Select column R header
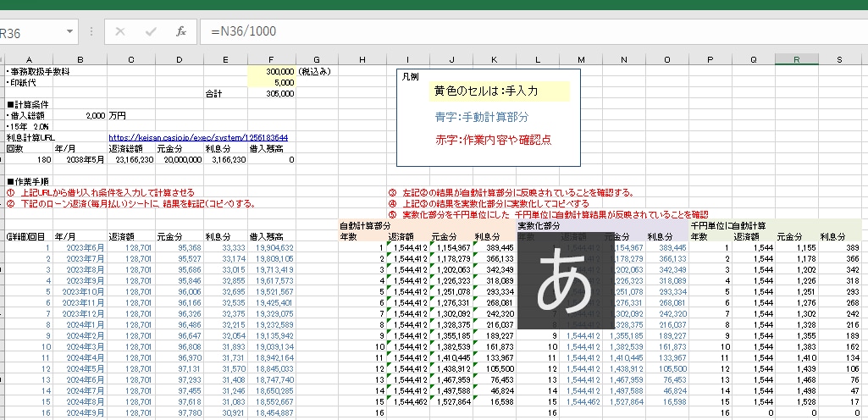This screenshot has height=420, width=868. (x=797, y=60)
